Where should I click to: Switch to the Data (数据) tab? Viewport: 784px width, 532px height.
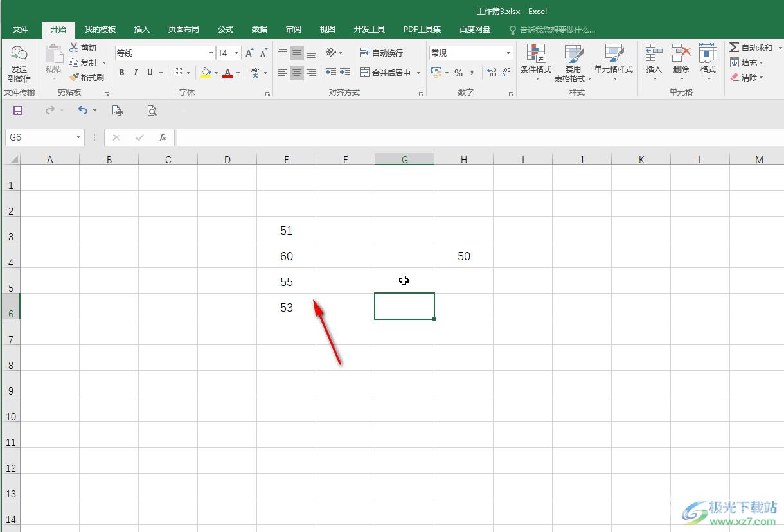(x=260, y=30)
